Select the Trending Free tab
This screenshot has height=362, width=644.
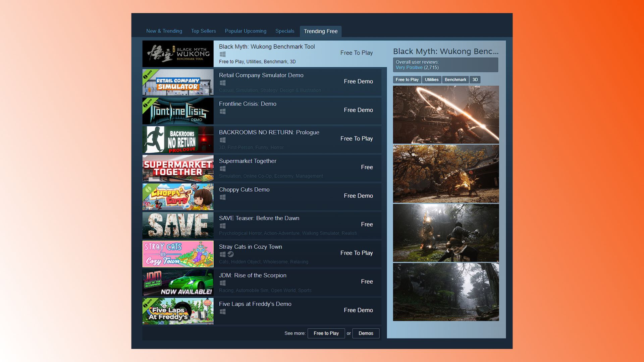pyautogui.click(x=321, y=31)
